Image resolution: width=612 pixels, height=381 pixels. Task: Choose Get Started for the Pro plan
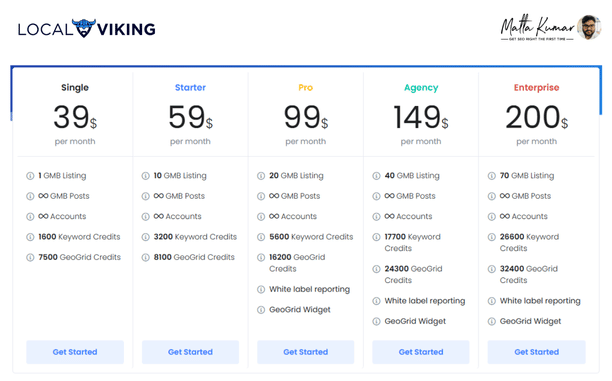coord(306,352)
